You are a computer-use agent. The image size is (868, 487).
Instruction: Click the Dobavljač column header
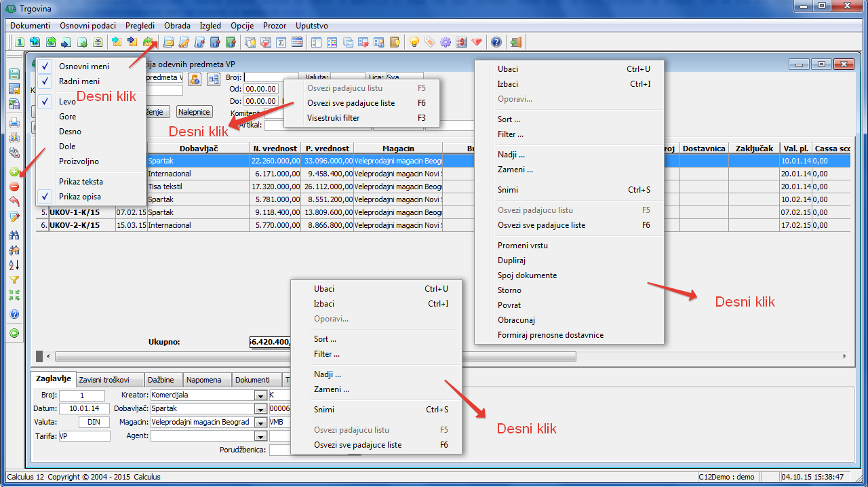click(x=198, y=149)
